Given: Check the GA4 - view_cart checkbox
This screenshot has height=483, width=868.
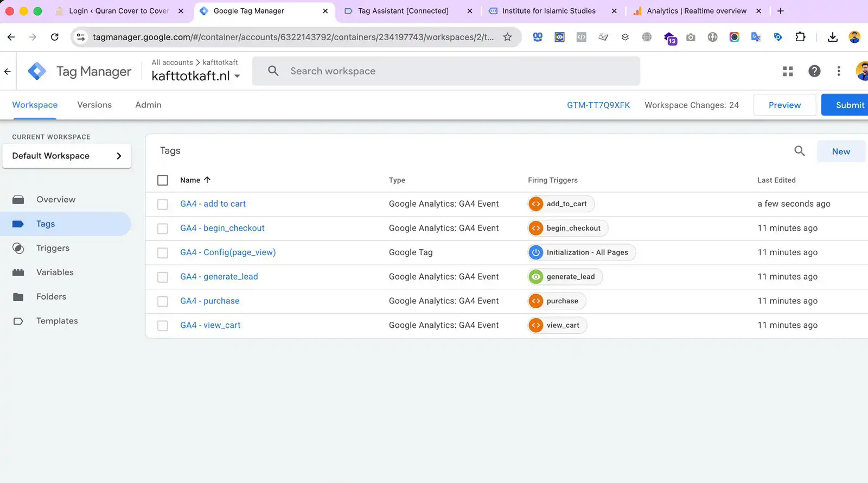Looking at the screenshot, I should click(163, 326).
